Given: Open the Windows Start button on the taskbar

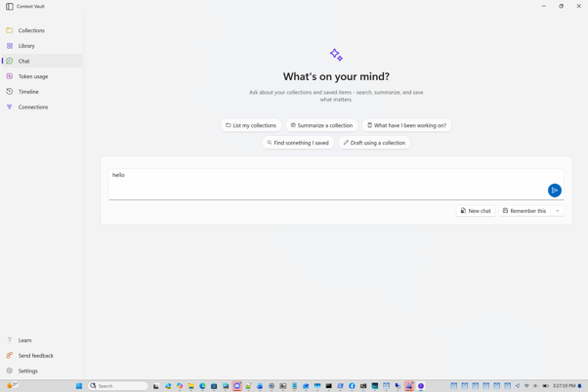Looking at the screenshot, I should 79,386.
